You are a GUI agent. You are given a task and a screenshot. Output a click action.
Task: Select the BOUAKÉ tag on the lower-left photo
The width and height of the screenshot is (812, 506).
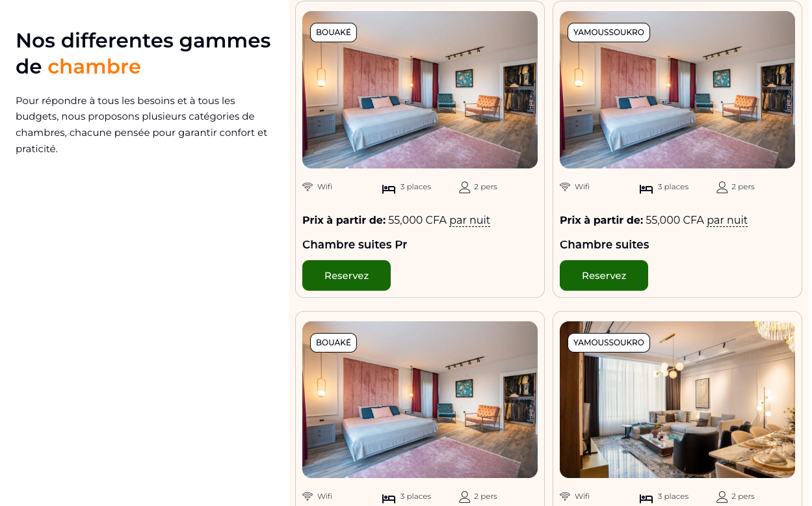point(334,343)
